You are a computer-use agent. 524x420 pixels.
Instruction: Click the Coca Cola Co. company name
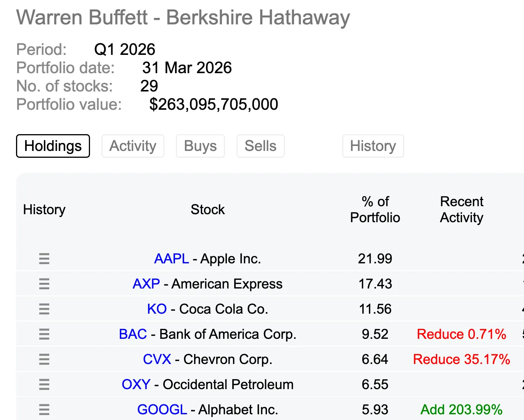(x=224, y=309)
